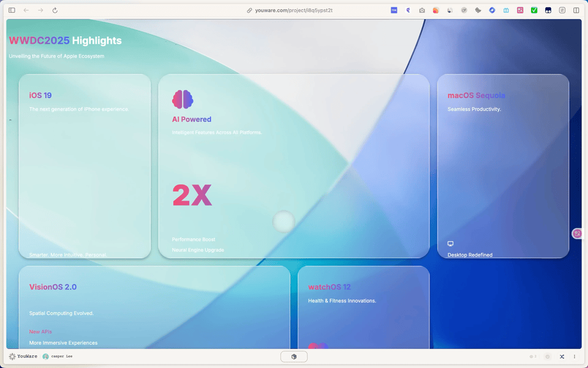Click the link icon in the address bar
The width and height of the screenshot is (588, 368).
pos(249,10)
